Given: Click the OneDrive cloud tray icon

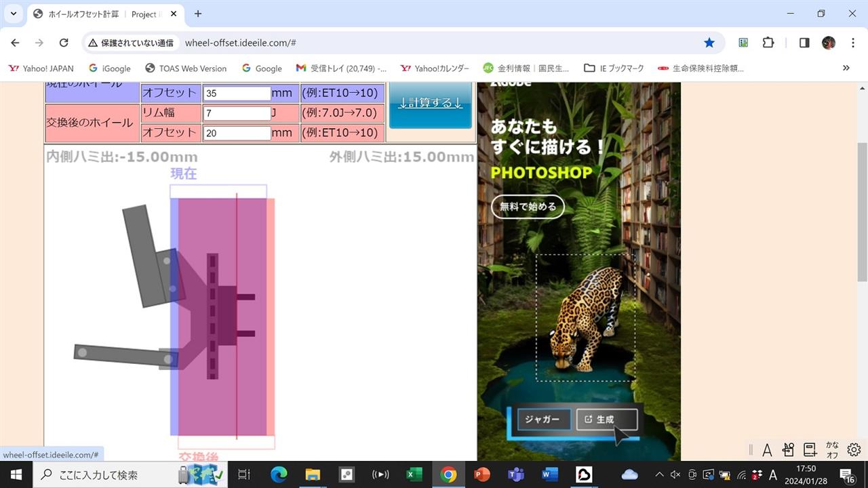Looking at the screenshot, I should [630, 474].
